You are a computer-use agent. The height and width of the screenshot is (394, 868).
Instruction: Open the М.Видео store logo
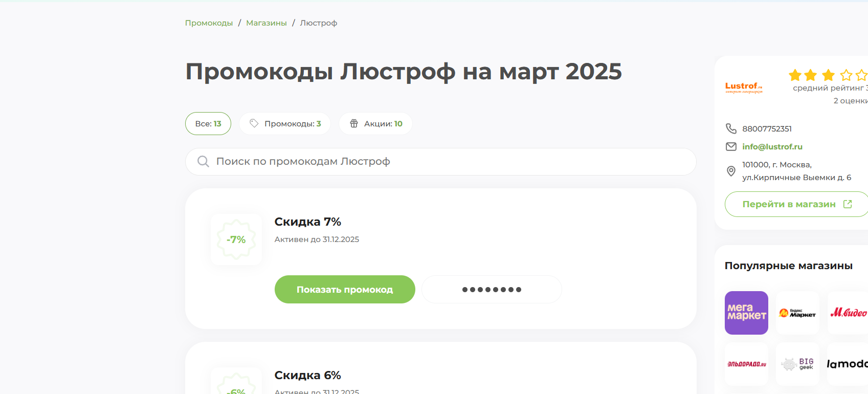(x=848, y=313)
